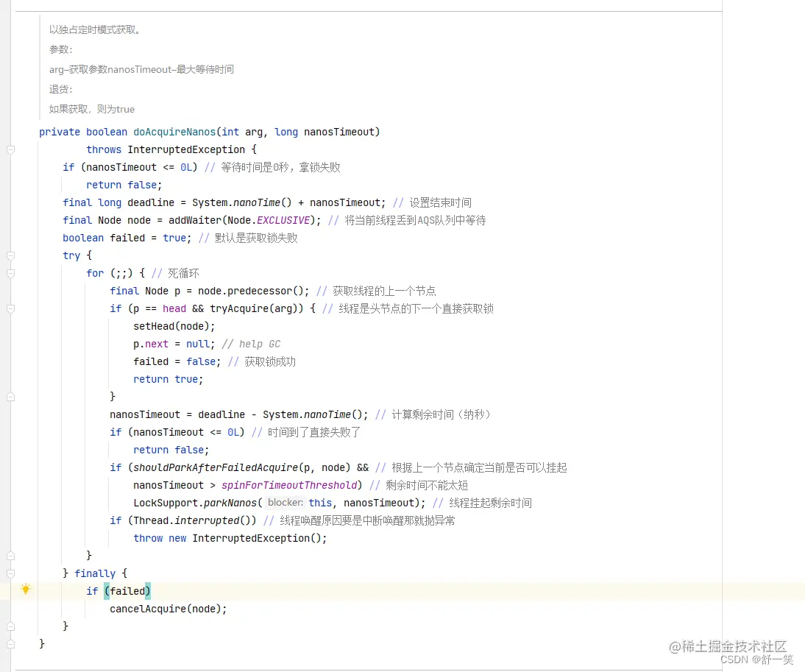This screenshot has width=805, height=672.
Task: Click shouldParkAfterFailedAcquire method call
Action: pos(216,467)
